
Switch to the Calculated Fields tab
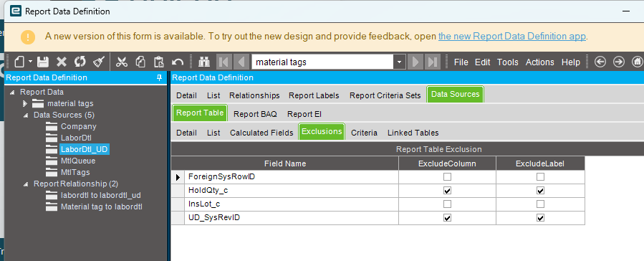[261, 133]
